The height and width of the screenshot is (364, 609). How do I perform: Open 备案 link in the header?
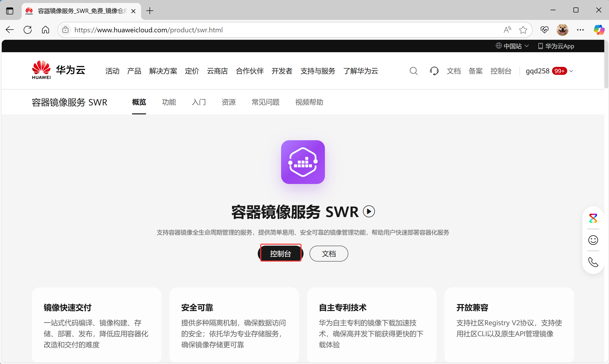(476, 71)
